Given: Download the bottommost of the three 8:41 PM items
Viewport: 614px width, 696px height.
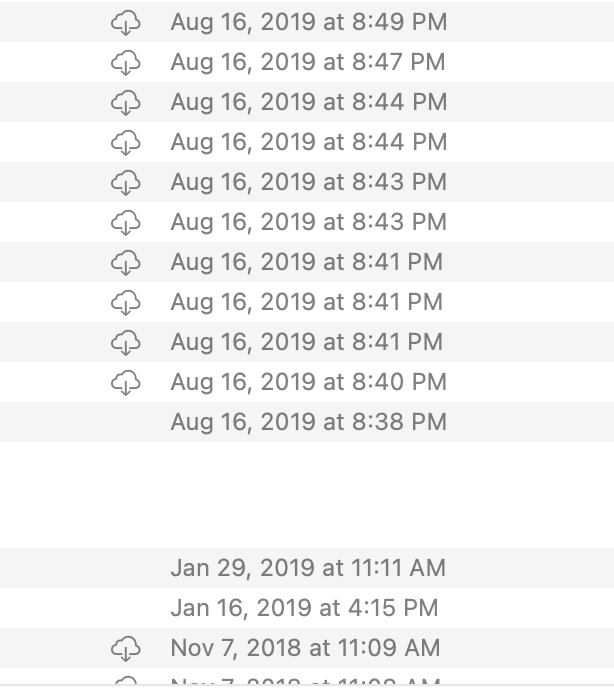Looking at the screenshot, I should tap(126, 342).
